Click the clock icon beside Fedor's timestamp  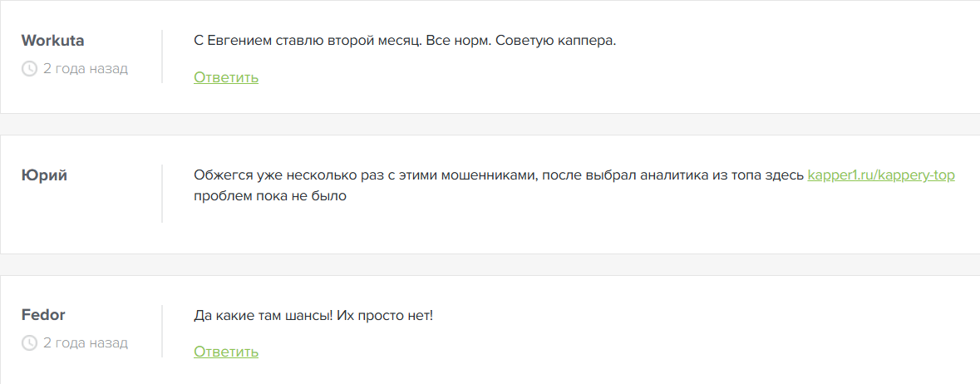pyautogui.click(x=29, y=343)
